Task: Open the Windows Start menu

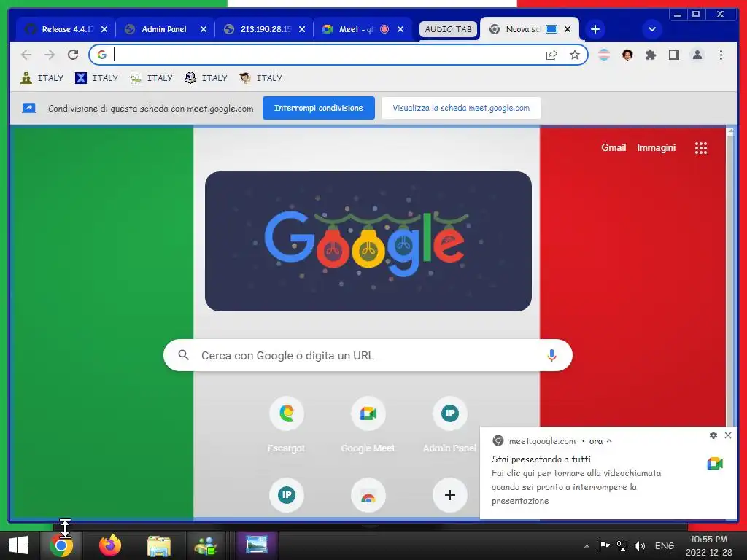Action: click(18, 545)
